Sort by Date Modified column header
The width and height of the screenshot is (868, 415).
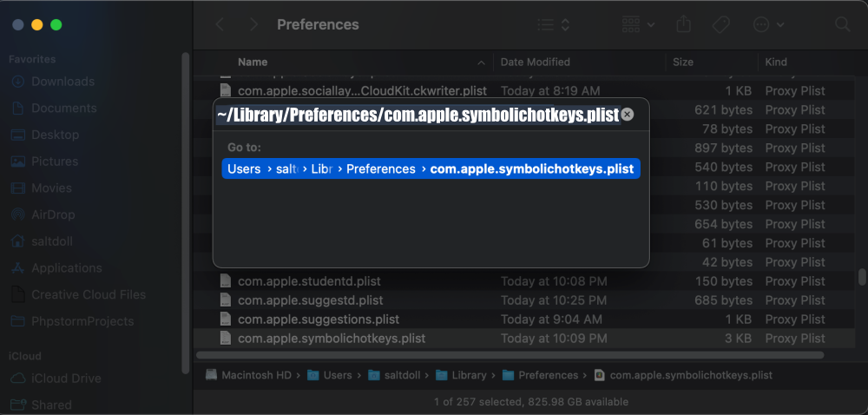pyautogui.click(x=536, y=62)
